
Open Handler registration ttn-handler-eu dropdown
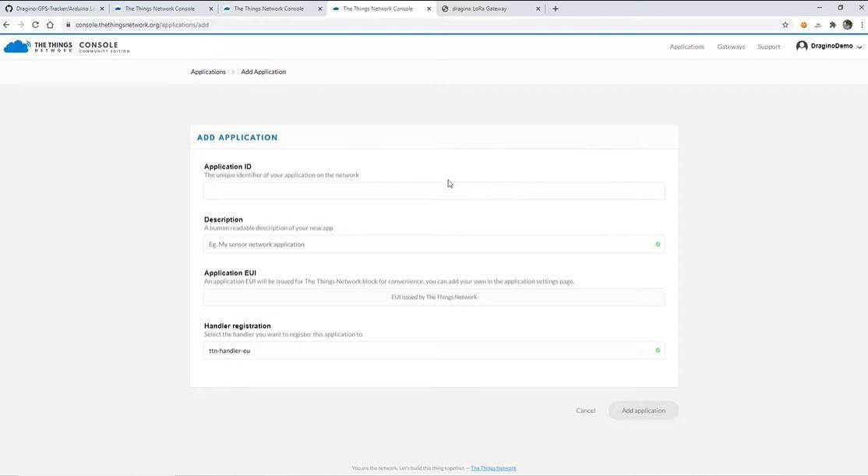click(x=434, y=351)
